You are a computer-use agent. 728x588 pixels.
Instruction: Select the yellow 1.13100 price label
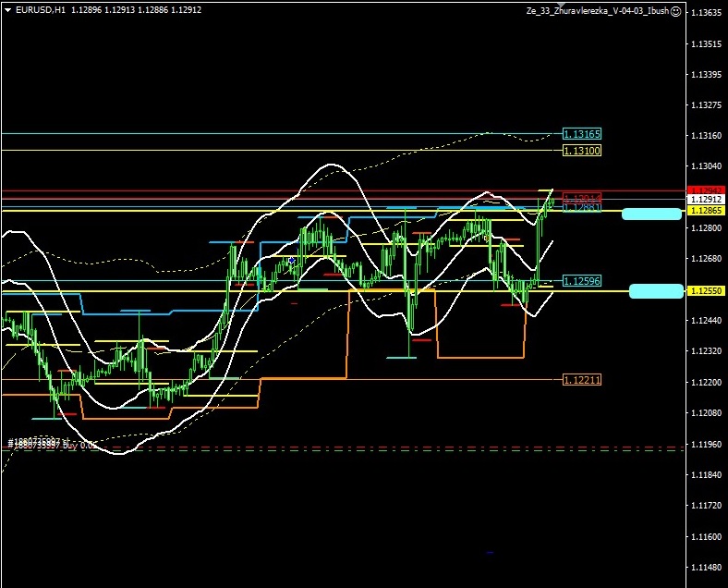pos(581,150)
